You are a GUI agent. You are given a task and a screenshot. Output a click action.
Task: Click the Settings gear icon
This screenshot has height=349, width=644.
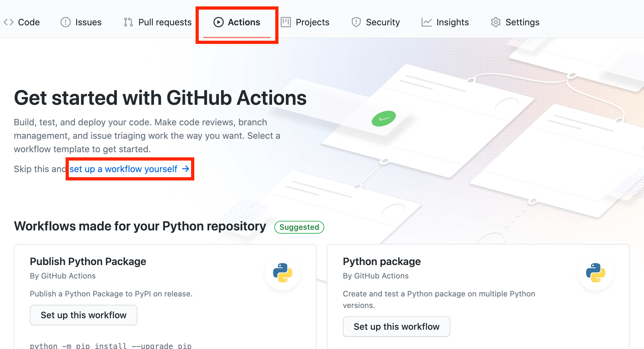(x=495, y=22)
